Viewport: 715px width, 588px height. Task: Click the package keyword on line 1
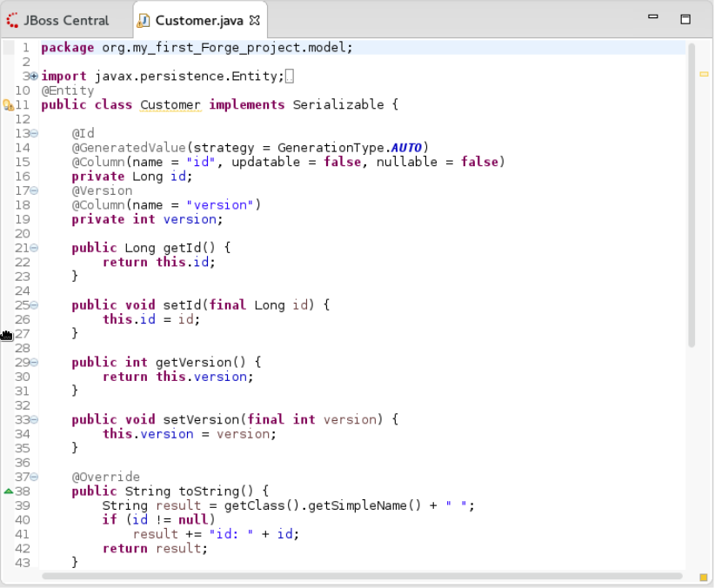pos(68,48)
